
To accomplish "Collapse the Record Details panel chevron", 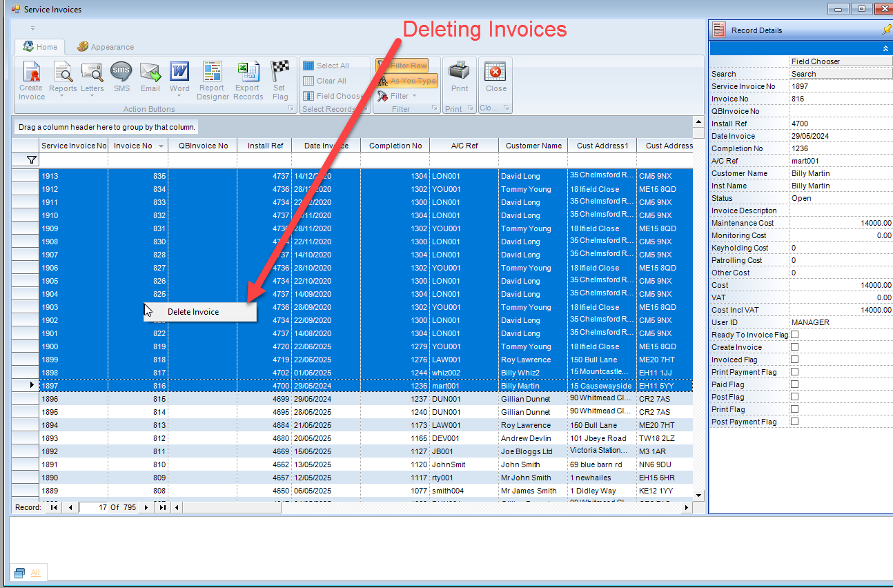I will pyautogui.click(x=885, y=49).
